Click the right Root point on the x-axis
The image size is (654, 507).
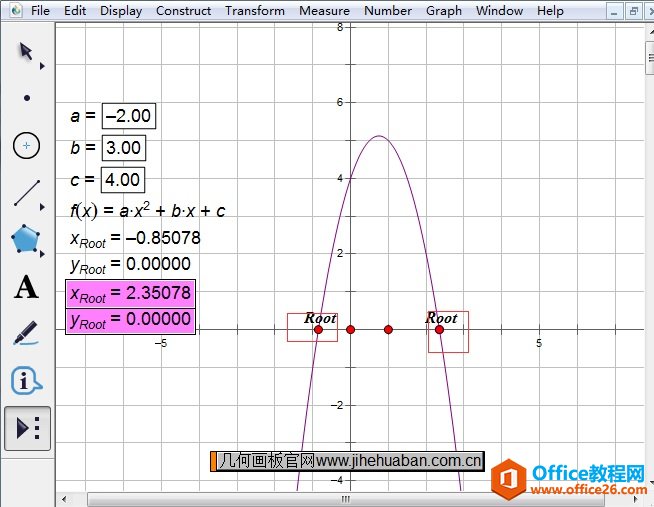(439, 330)
